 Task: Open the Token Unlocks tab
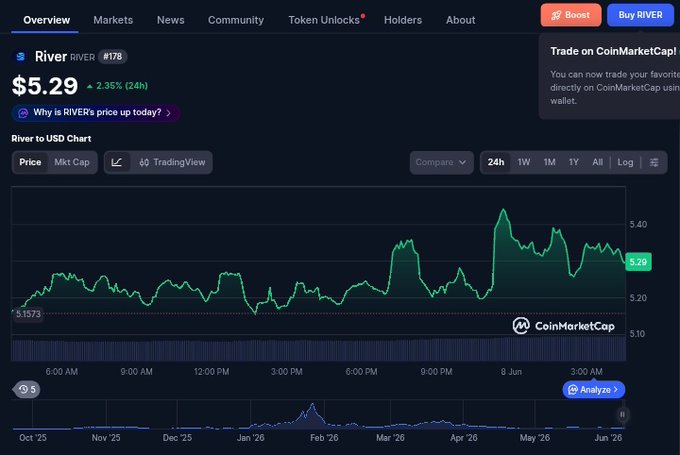(324, 20)
